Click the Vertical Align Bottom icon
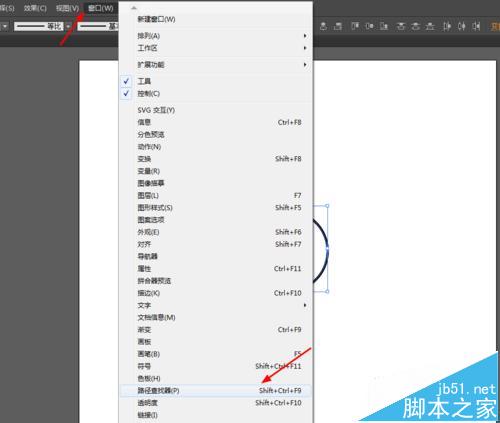Viewport: 500px width, 423px height. 384,26
